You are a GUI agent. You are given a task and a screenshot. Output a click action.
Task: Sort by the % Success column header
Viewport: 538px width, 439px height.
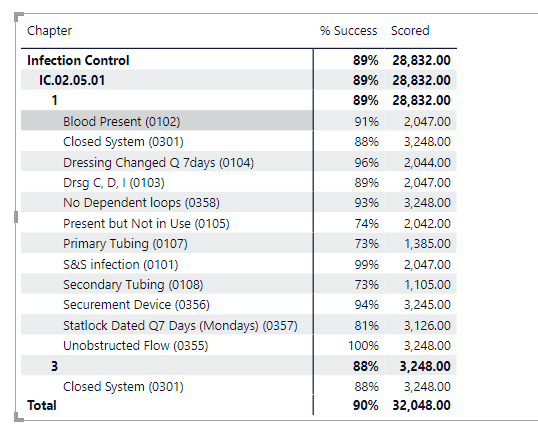[x=348, y=31]
